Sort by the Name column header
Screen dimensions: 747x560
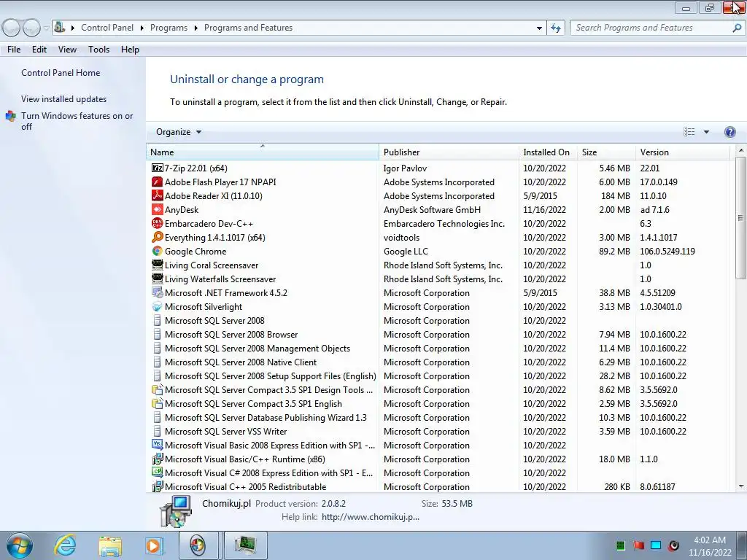tap(262, 152)
